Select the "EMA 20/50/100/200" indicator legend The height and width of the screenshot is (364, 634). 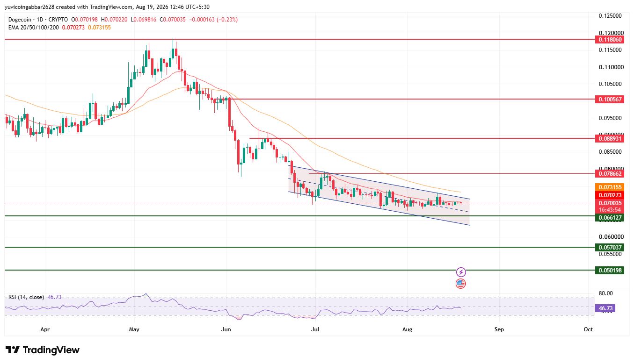(x=33, y=28)
